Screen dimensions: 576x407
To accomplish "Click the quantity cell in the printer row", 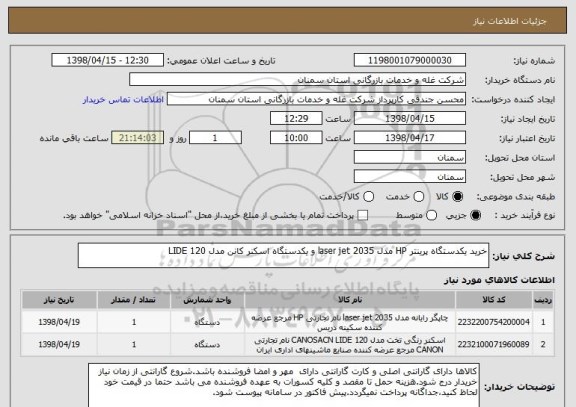I will tap(134, 322).
